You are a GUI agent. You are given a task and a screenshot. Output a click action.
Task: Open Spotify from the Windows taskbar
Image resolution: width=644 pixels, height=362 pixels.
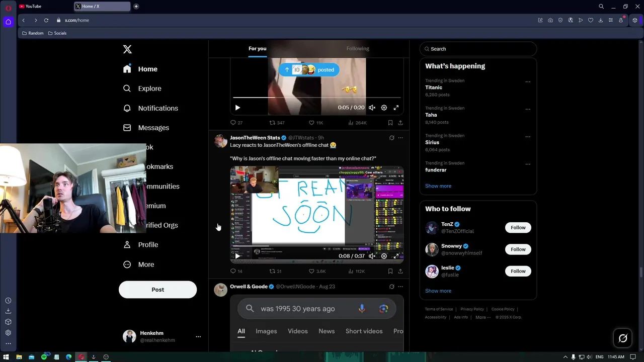pos(44,357)
